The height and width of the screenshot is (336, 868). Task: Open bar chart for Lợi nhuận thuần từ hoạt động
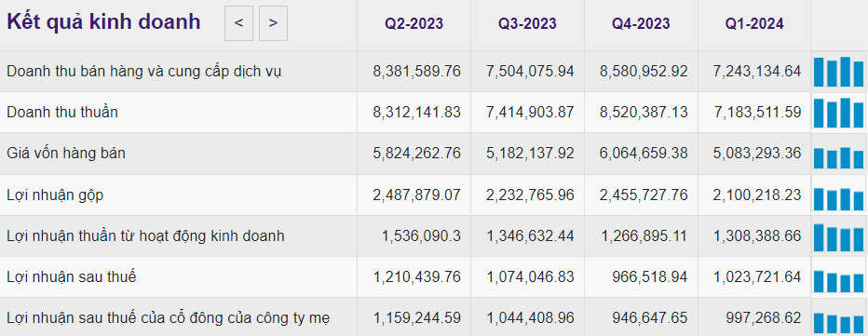point(838,235)
